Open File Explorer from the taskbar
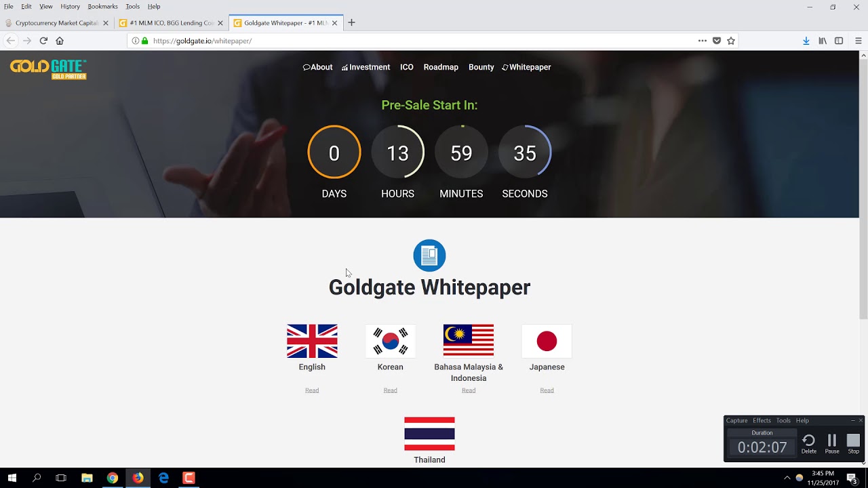 (x=87, y=478)
